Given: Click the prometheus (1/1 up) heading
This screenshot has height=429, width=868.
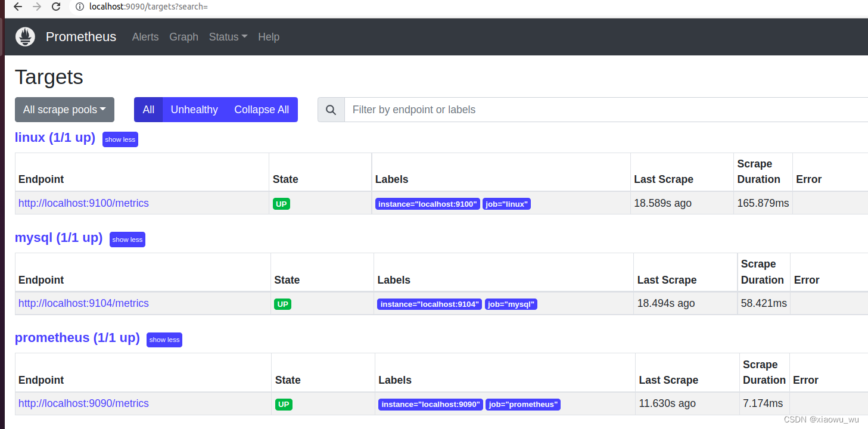Looking at the screenshot, I should pyautogui.click(x=77, y=338).
